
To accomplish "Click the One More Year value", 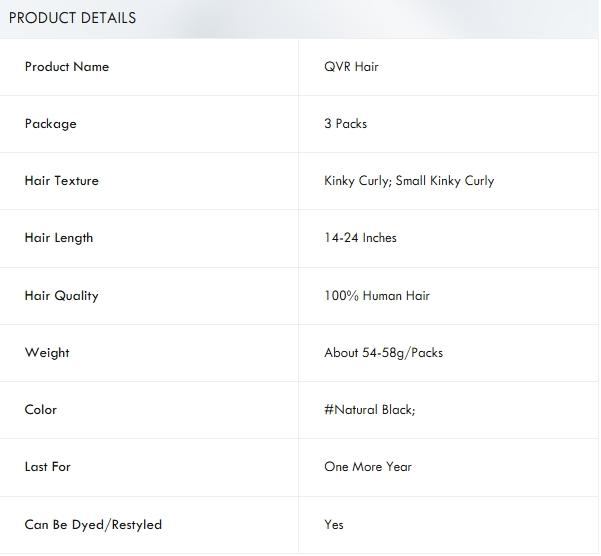I will coord(368,467).
